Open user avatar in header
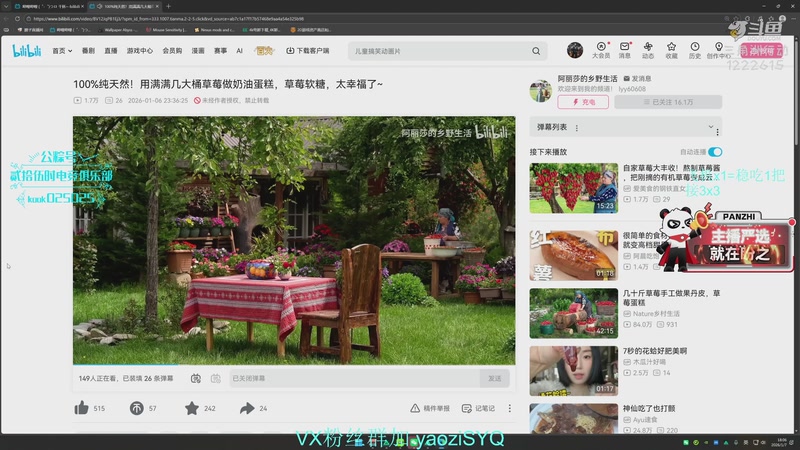 point(575,50)
